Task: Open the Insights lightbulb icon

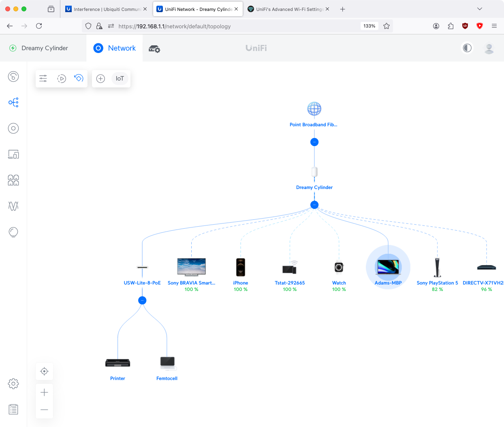Action: 13,232
